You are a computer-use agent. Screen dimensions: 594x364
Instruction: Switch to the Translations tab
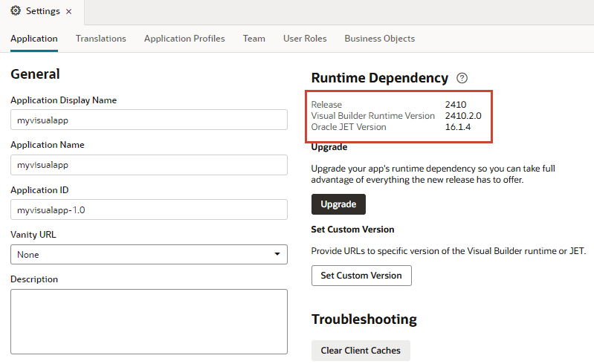tap(101, 39)
